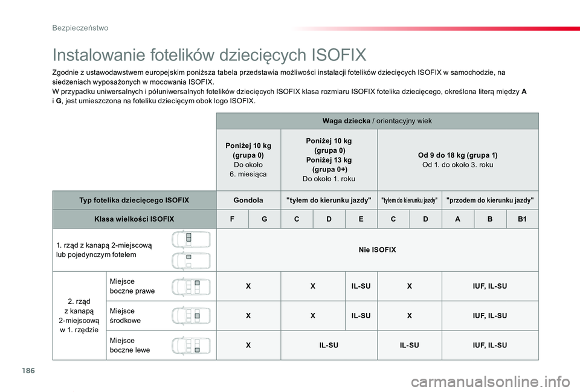Click Gondola X in Miejsce boczne prawe row
The image size is (580, 392).
pos(248,286)
